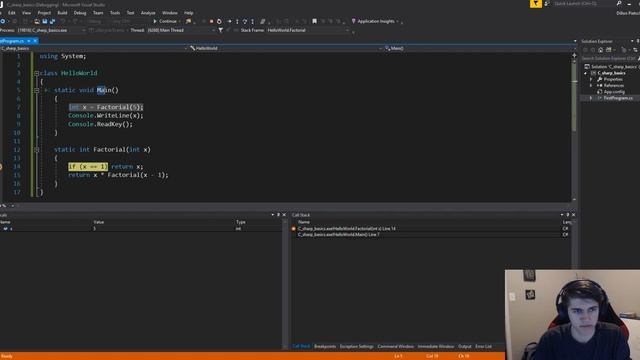
Task: Switch to the Immediate Window tab
Action: [x=436, y=347]
